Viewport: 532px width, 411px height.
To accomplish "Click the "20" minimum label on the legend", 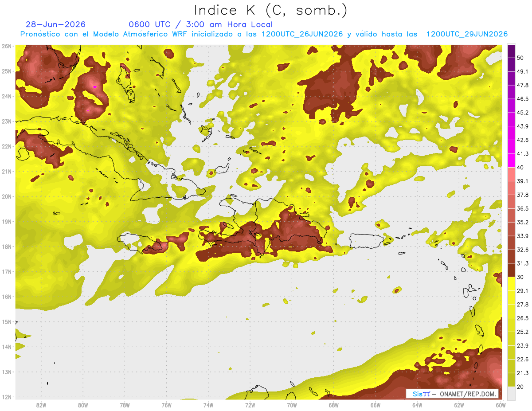I will (x=520, y=387).
